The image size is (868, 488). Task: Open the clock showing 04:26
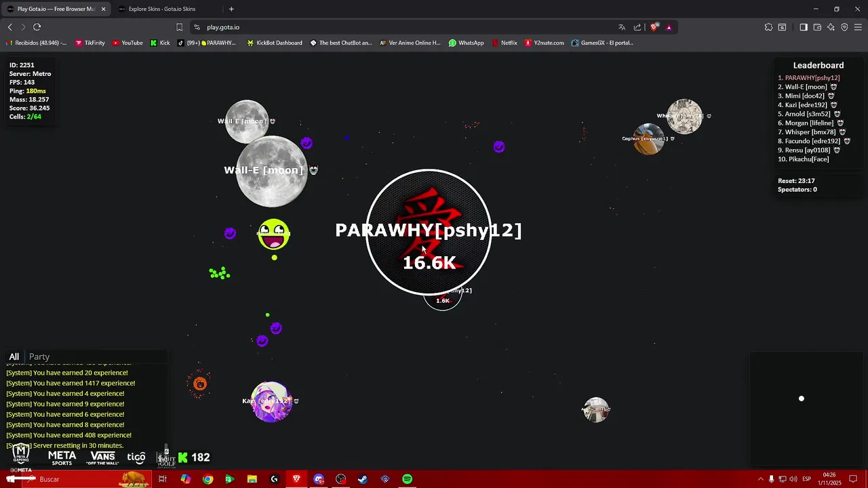tap(831, 479)
